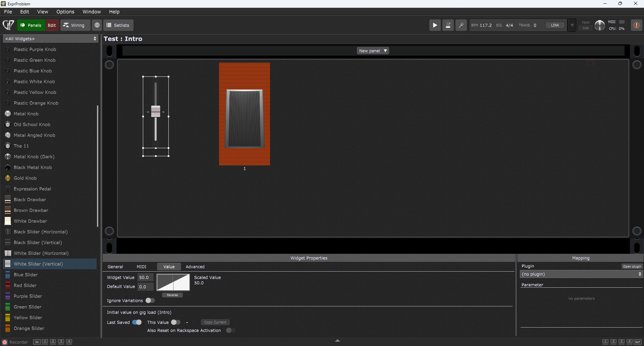Disable the Last Saved toggle

pos(137,322)
